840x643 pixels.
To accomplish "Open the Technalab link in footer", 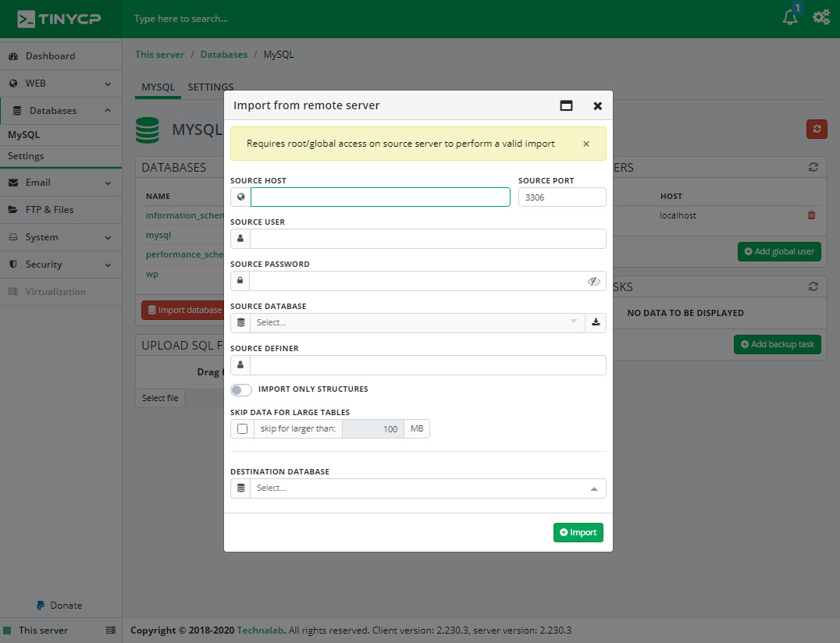I will tap(261, 631).
